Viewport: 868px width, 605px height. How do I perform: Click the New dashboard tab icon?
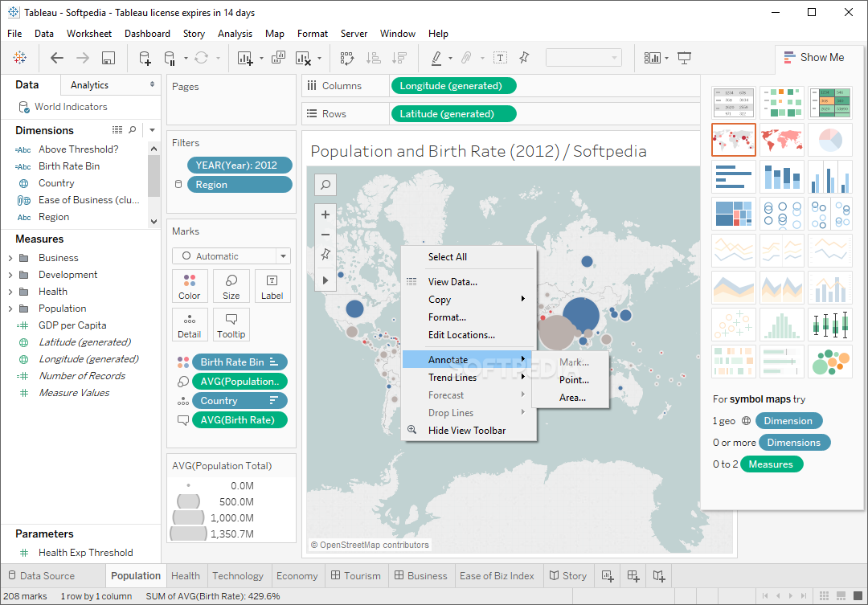pos(633,575)
